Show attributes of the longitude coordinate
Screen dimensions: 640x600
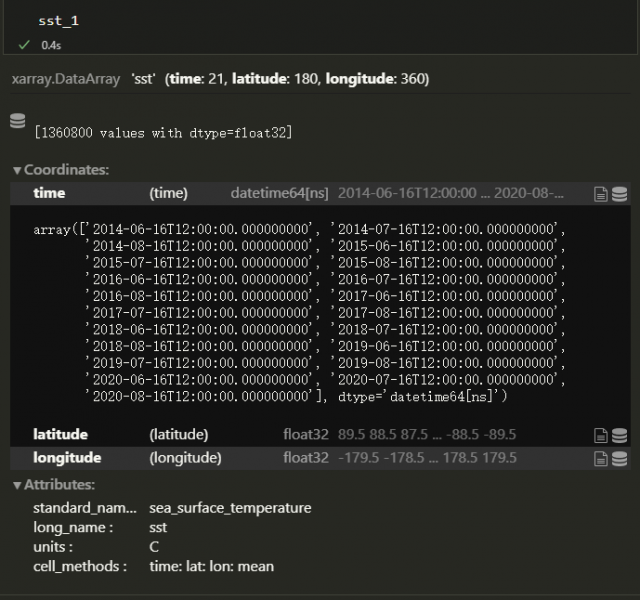(600, 458)
